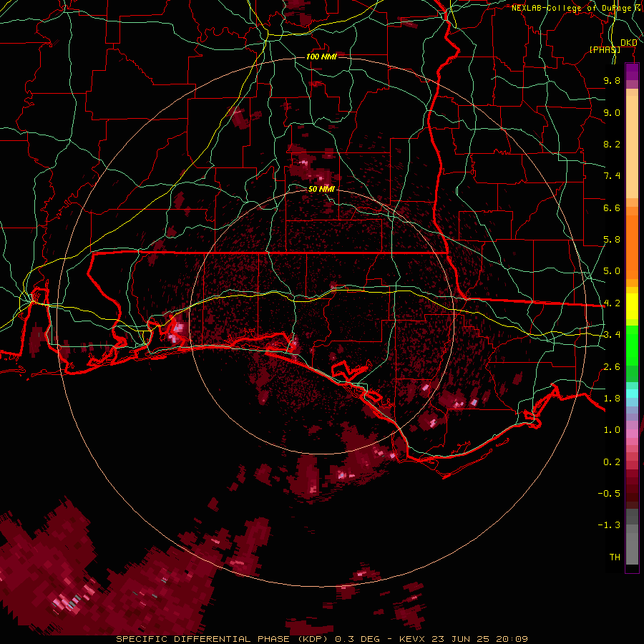
Task: Select the 5.8 scale value
Action: [612, 240]
